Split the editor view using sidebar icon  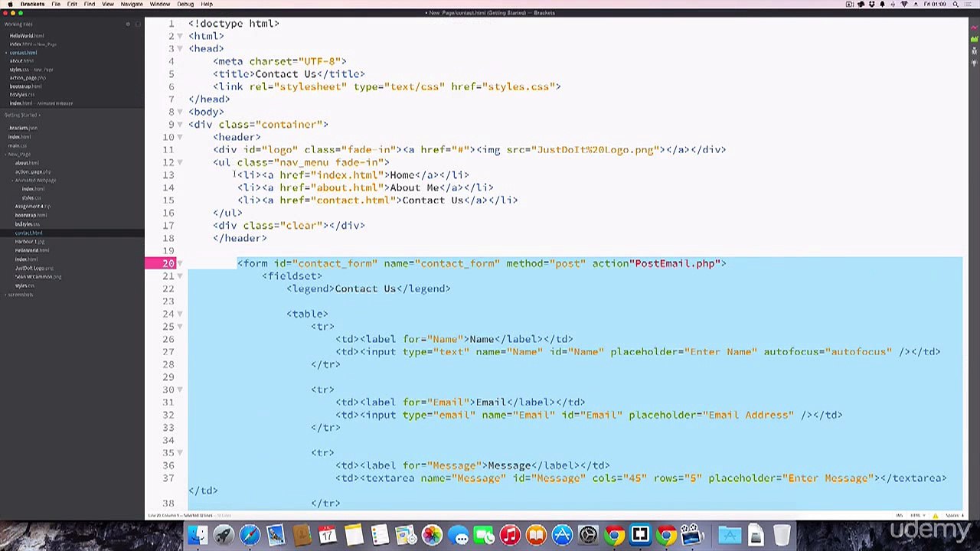pos(138,24)
